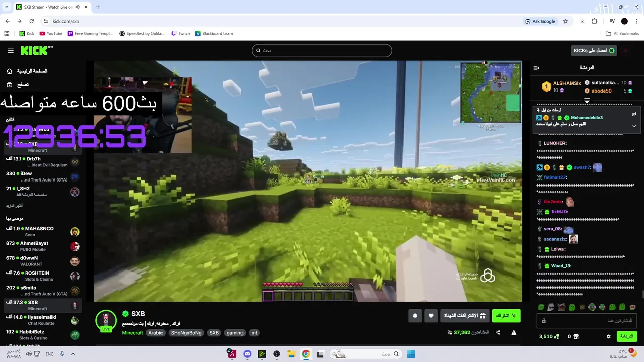
Task: Select s6mito recommended channel
Action: point(42,291)
